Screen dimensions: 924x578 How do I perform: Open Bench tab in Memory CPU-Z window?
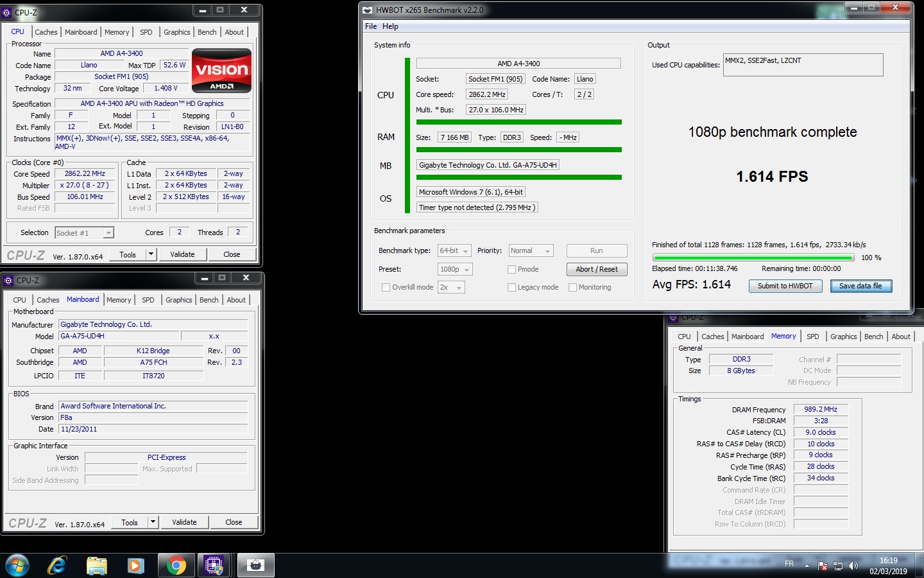tap(873, 337)
